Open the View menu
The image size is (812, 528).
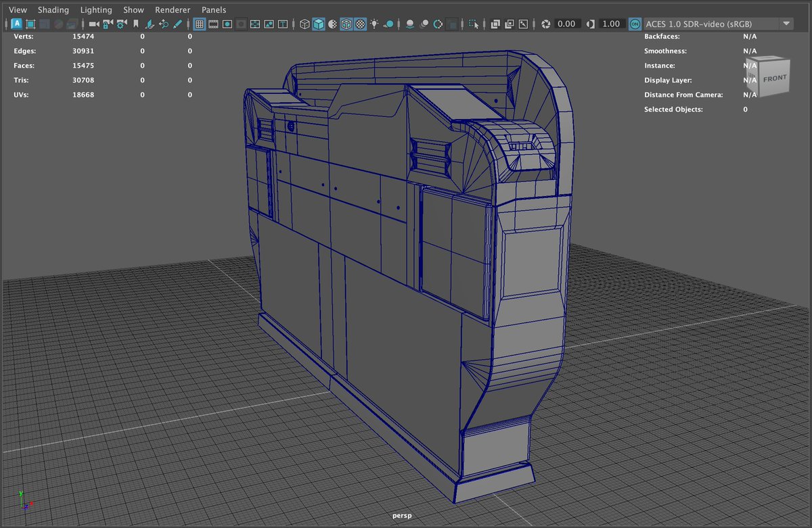tap(18, 10)
